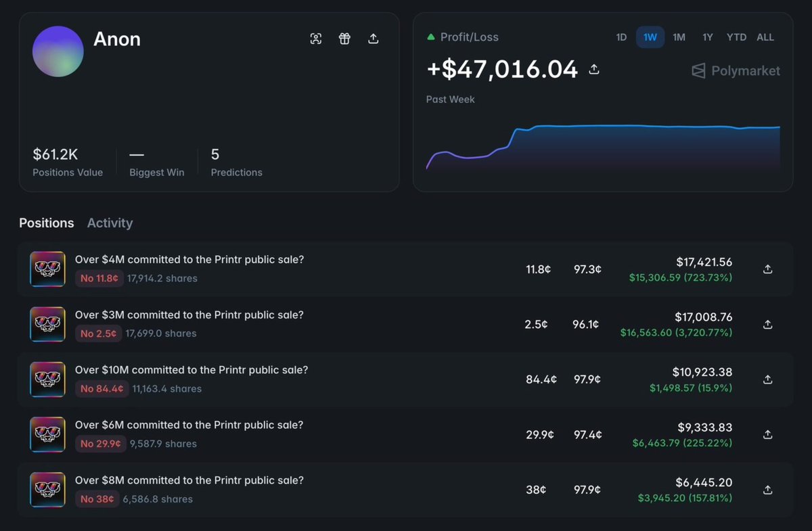Click the $61.2K positions value
The image size is (812, 531).
55,154
